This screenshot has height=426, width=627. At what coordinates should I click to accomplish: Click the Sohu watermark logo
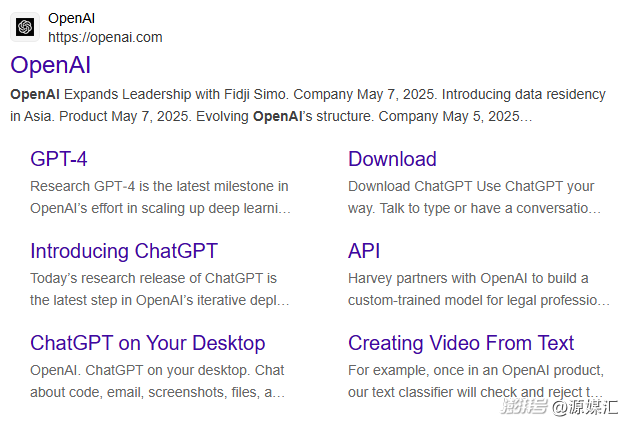click(525, 407)
